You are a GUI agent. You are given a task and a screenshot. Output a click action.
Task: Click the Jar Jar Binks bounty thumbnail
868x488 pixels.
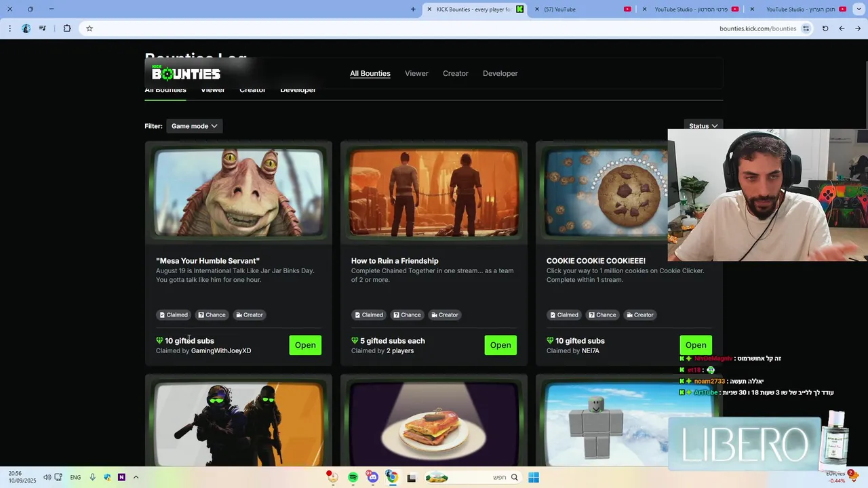point(239,193)
